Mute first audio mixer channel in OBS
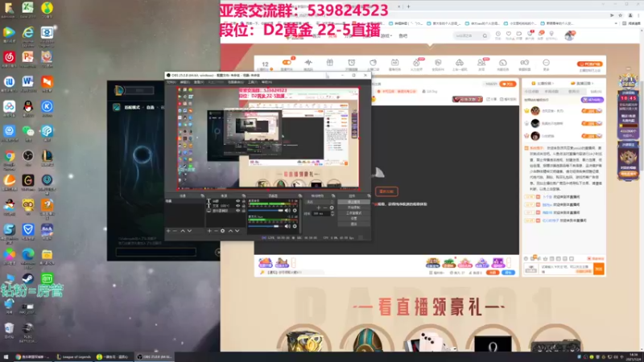The height and width of the screenshot is (362, 644). coord(287,211)
